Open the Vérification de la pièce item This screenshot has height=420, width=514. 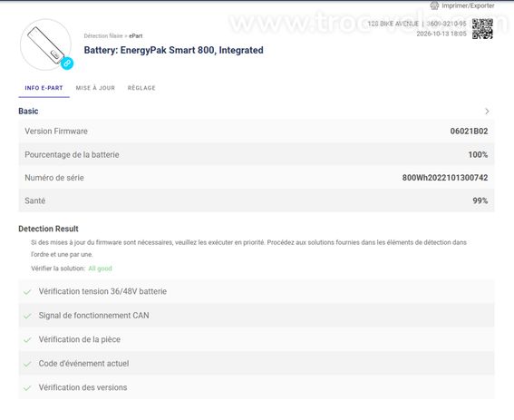[257, 339]
